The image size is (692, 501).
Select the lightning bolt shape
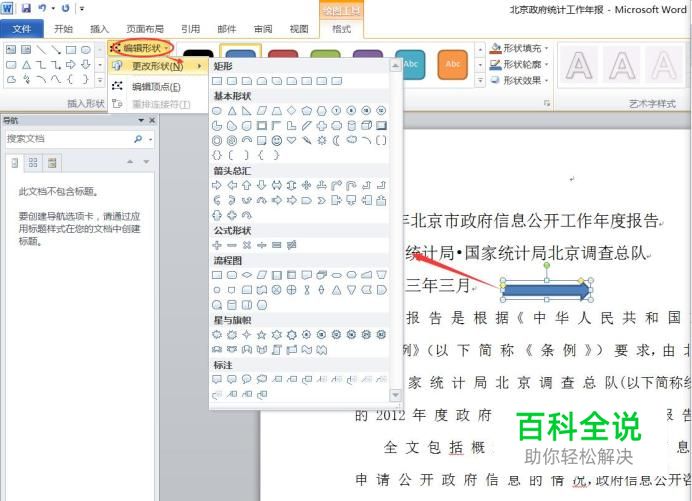[x=307, y=140]
